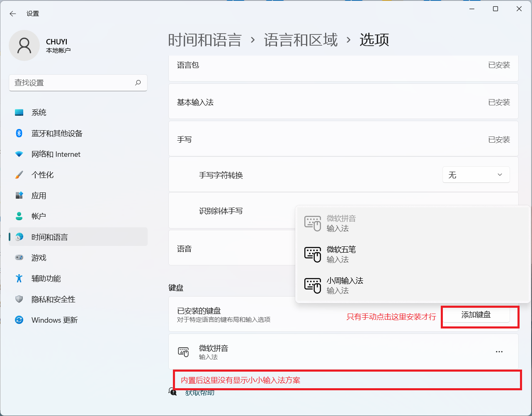
Task: Click the Windows 更新 refresh icon
Action: point(19,320)
